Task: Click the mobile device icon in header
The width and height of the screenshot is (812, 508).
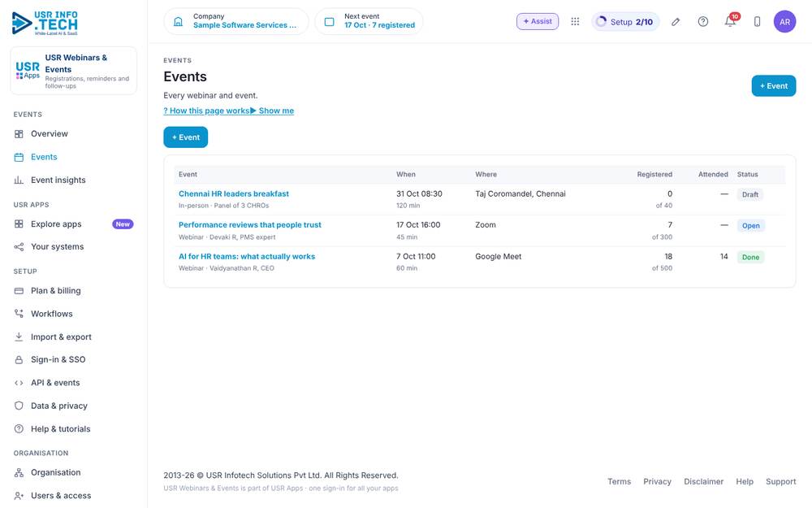Action: pyautogui.click(x=757, y=22)
